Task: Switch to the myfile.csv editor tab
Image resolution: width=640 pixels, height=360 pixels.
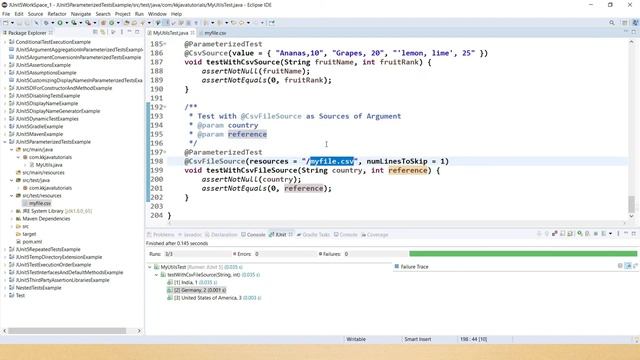Action: tap(215, 33)
